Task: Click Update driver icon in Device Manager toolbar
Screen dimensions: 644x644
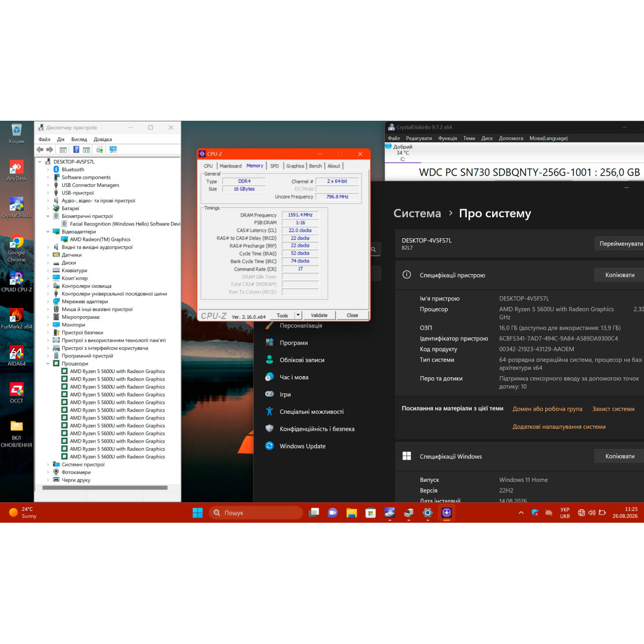Action: [99, 150]
